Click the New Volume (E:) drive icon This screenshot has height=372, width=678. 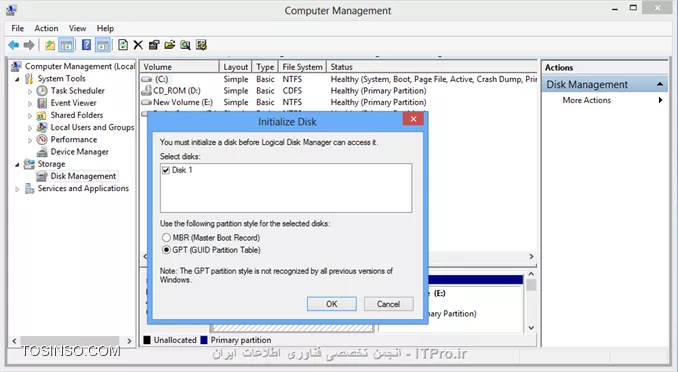[147, 103]
